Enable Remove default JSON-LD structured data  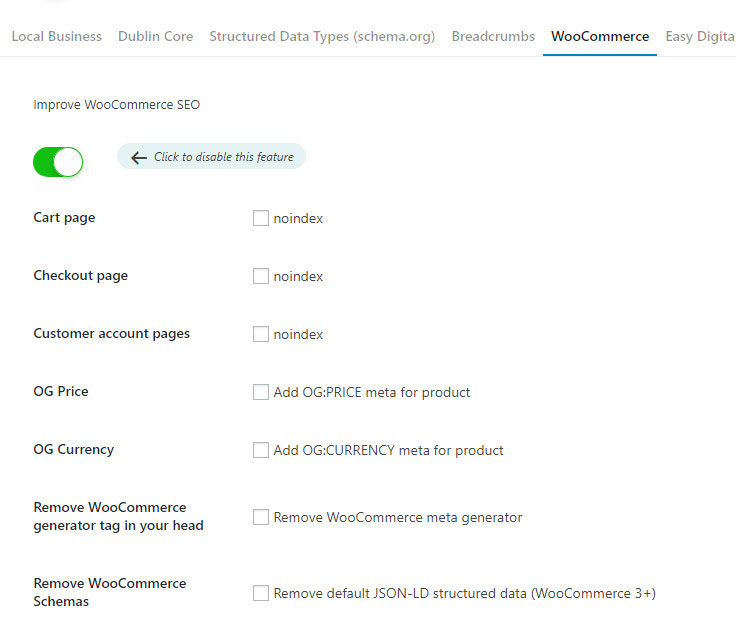click(x=261, y=593)
